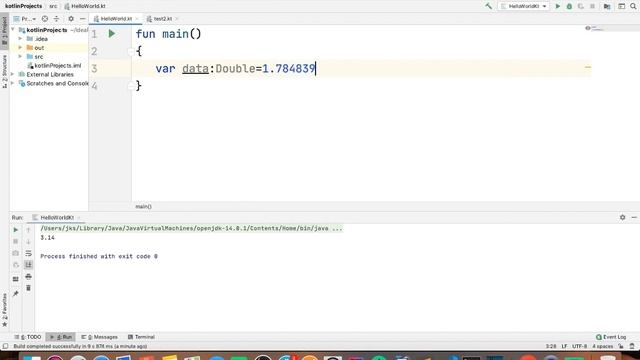The width and height of the screenshot is (640, 360).
Task: Hide the Project tool window
Action: pyautogui.click(x=82, y=19)
